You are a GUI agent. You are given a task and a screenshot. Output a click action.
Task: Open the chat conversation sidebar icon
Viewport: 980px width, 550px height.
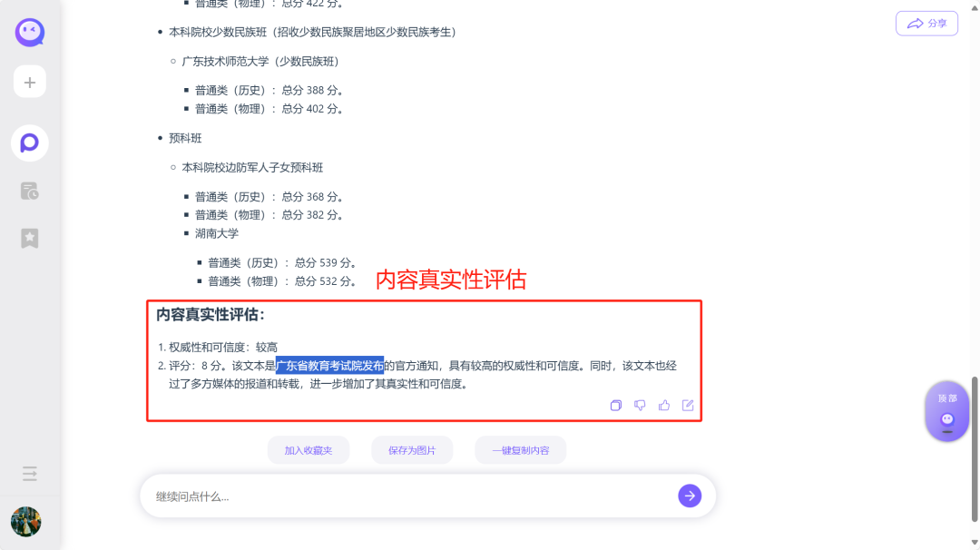(29, 143)
